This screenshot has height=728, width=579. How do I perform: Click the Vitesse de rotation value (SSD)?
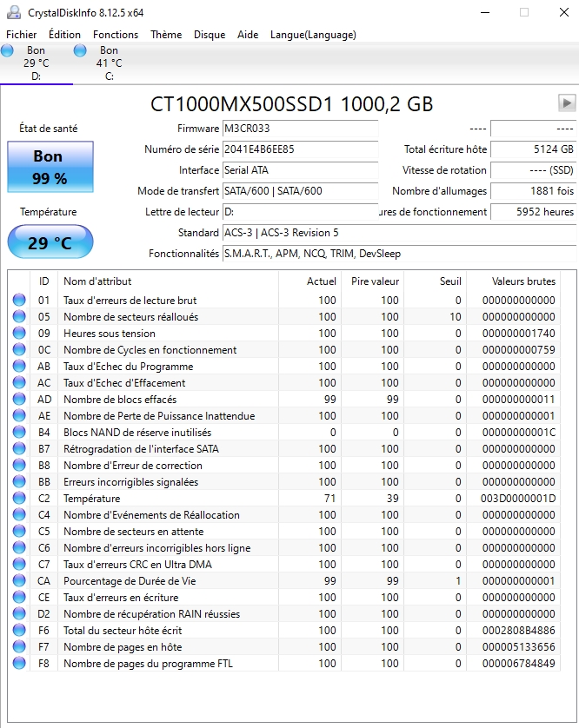coord(534,170)
